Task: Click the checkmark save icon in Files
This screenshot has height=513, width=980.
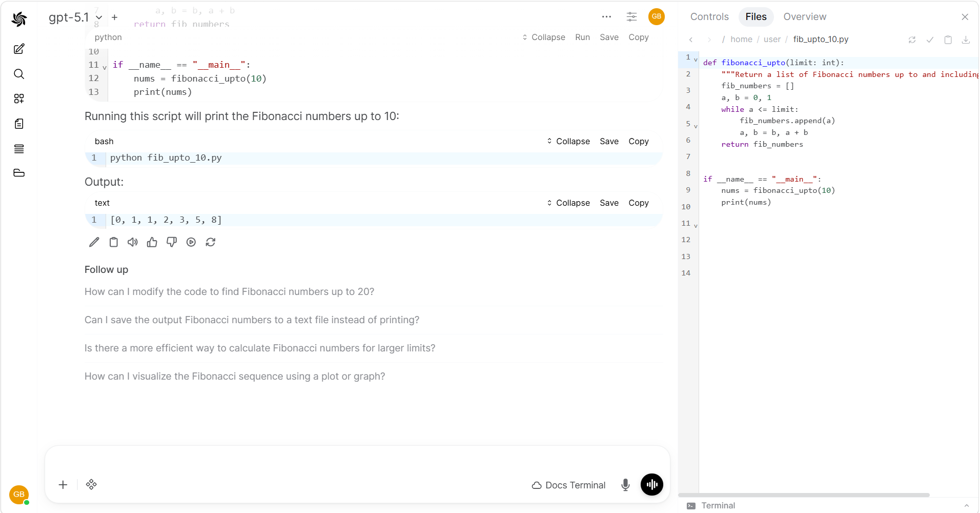Action: pos(930,40)
